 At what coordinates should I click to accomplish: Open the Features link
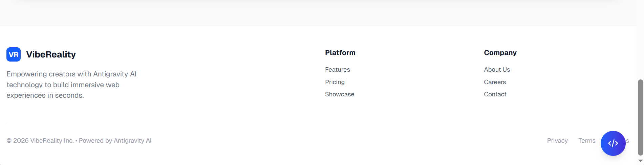(x=337, y=70)
